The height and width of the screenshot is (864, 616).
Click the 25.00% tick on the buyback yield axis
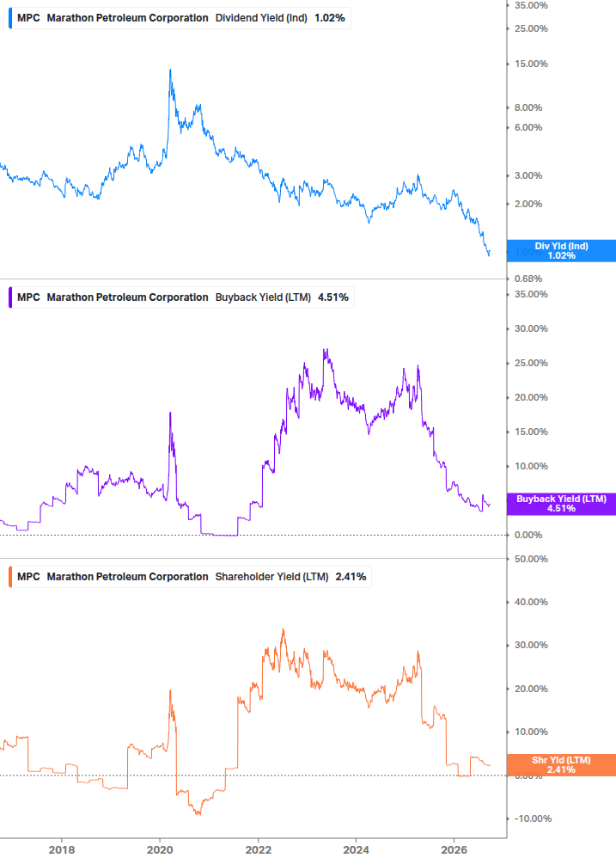coord(531,363)
